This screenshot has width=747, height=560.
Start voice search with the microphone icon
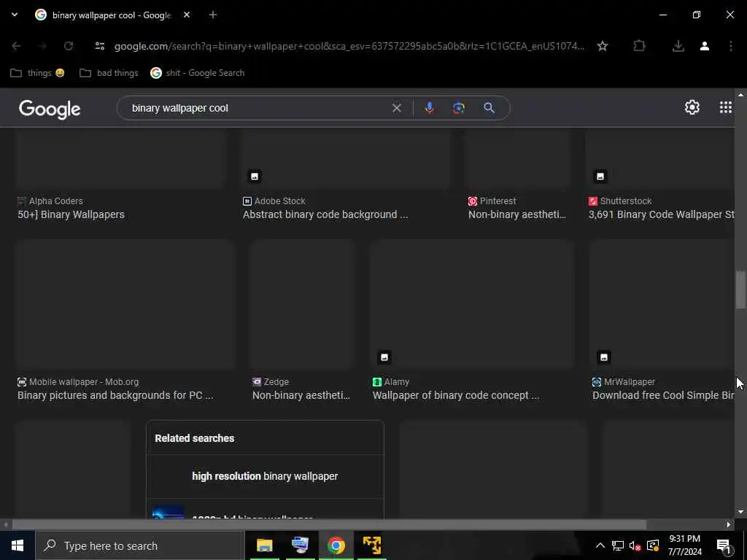click(429, 108)
